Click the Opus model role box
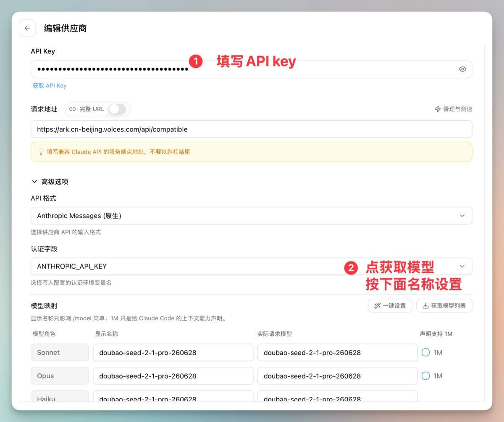 [60, 376]
